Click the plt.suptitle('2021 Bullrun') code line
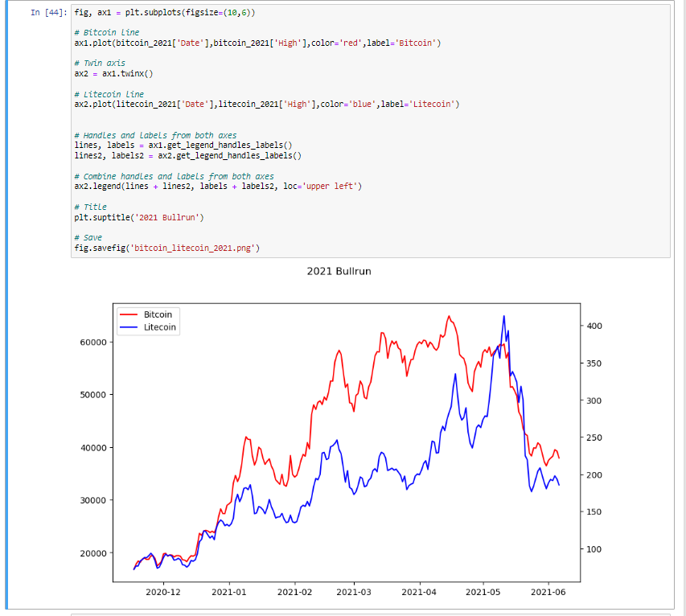 [x=140, y=217]
